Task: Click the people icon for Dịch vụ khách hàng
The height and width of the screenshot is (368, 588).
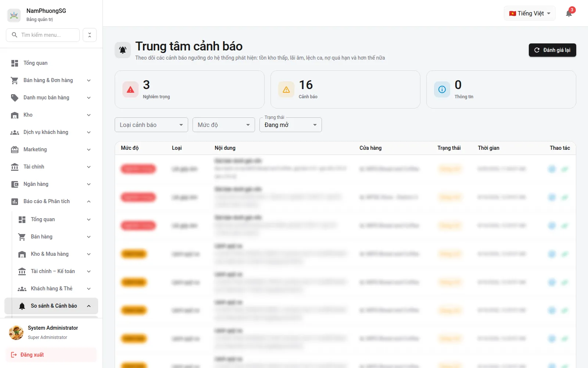Action: click(15, 132)
